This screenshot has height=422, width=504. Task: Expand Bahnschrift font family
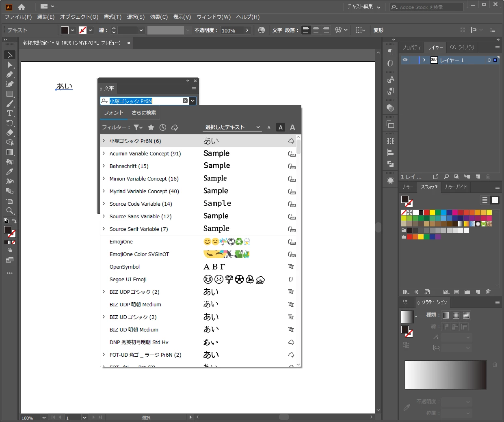tap(104, 166)
